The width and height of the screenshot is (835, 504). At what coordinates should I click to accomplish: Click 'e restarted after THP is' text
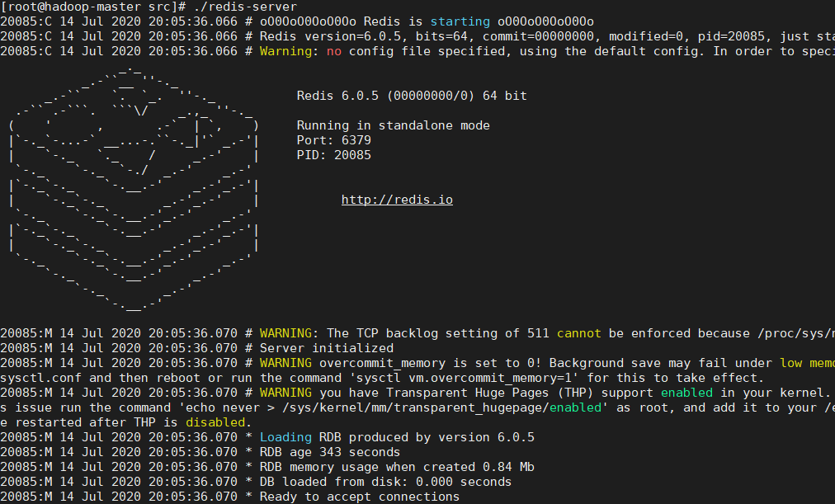pos(89,422)
